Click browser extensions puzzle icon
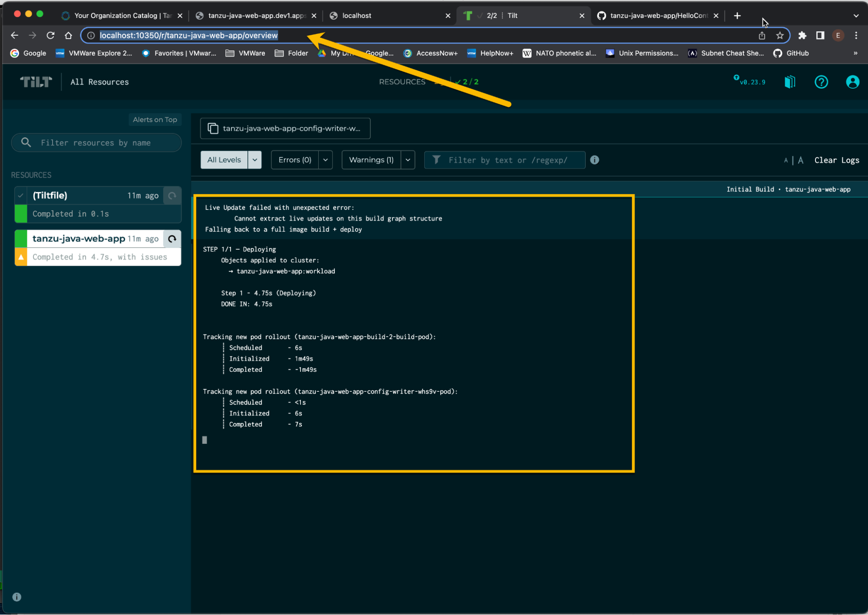Screen dimensions: 868x615 coord(802,36)
